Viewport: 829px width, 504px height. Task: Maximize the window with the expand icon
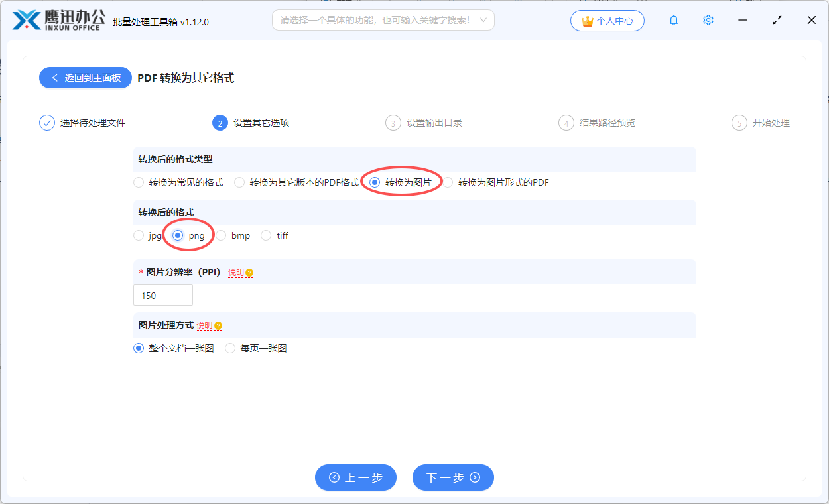tap(777, 21)
